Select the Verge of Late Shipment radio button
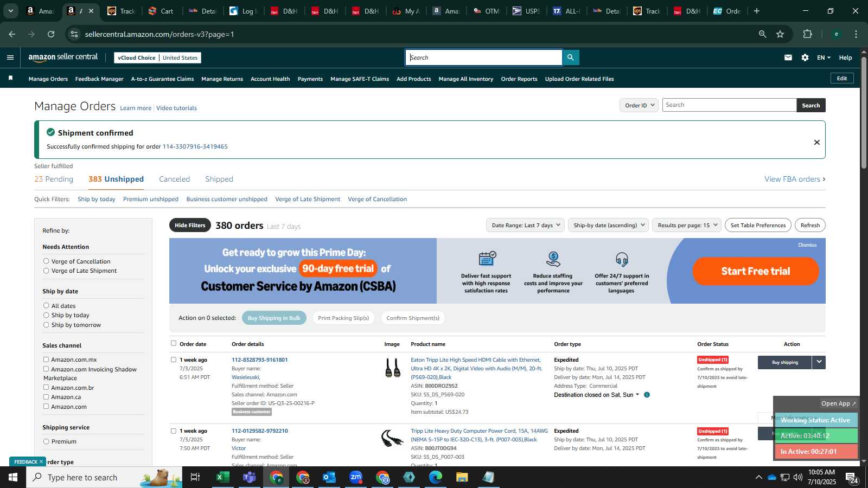This screenshot has width=868, height=488. [46, 271]
